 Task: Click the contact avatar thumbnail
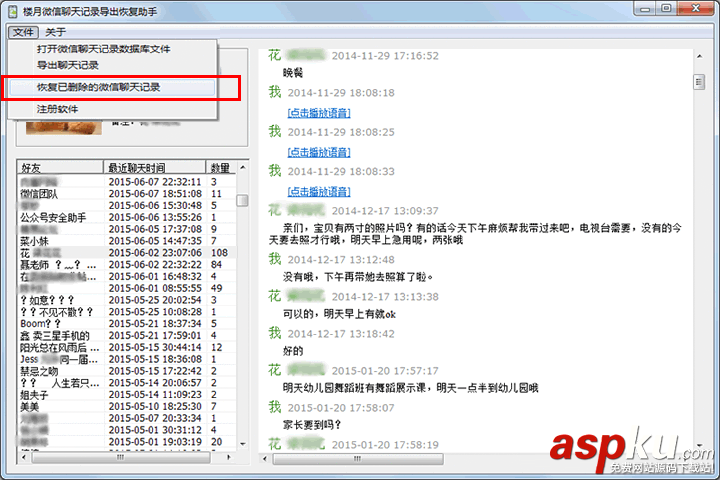64,127
